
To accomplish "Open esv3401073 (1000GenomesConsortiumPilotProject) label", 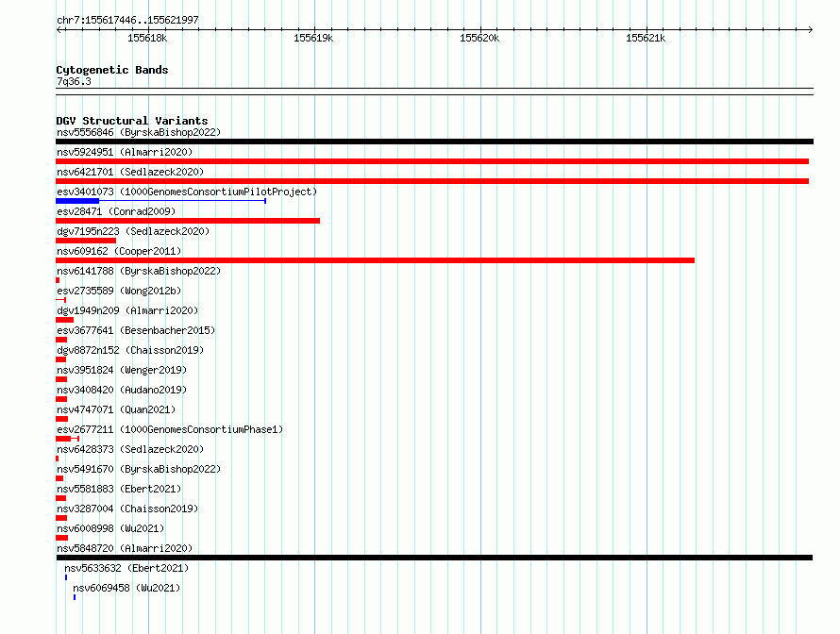I will pyautogui.click(x=187, y=192).
